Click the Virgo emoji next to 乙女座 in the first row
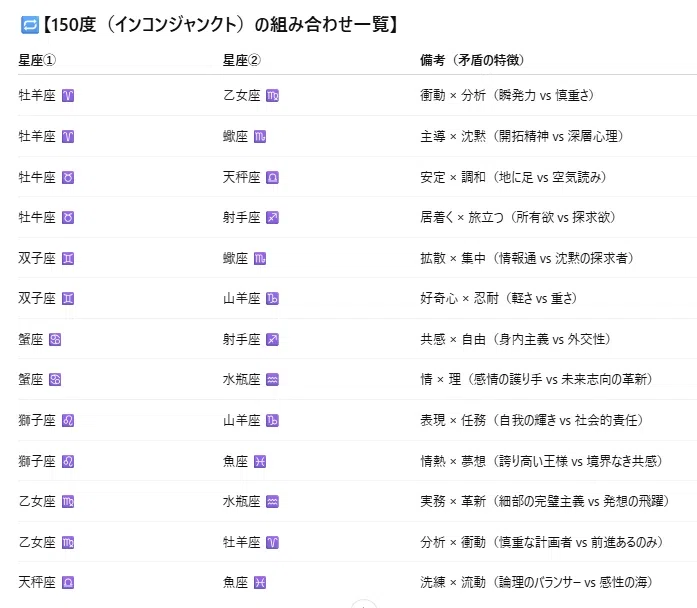697x608 pixels. pyautogui.click(x=272, y=96)
